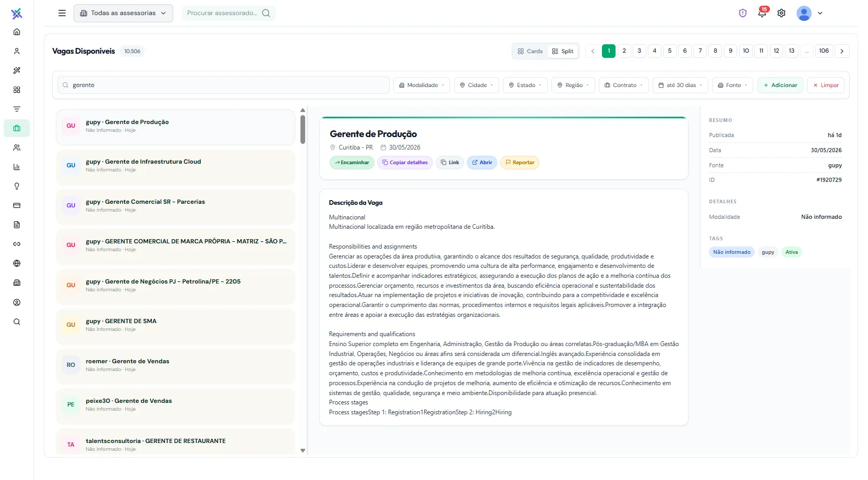Open the magic wand sidebar icon
This screenshot has width=868, height=480.
[17, 70]
